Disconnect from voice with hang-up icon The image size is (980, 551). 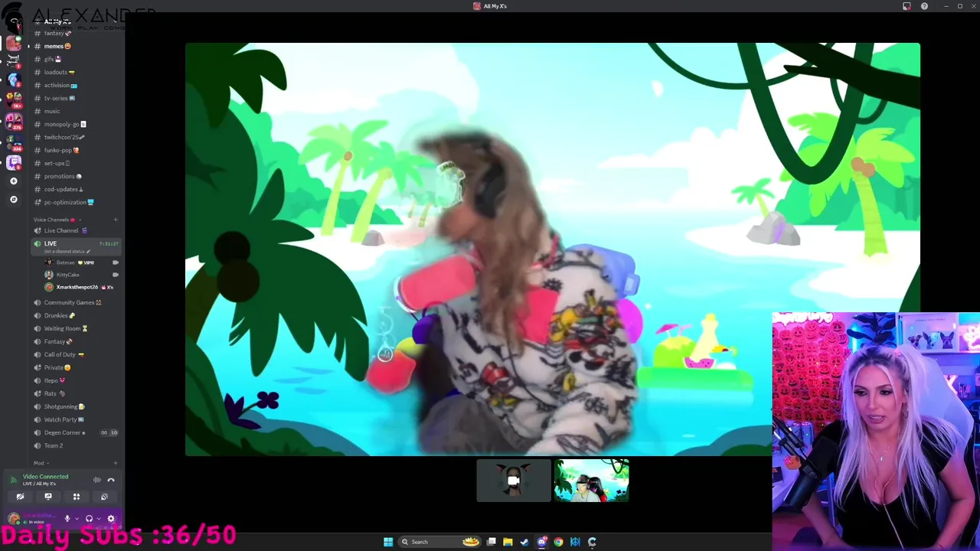(x=111, y=480)
